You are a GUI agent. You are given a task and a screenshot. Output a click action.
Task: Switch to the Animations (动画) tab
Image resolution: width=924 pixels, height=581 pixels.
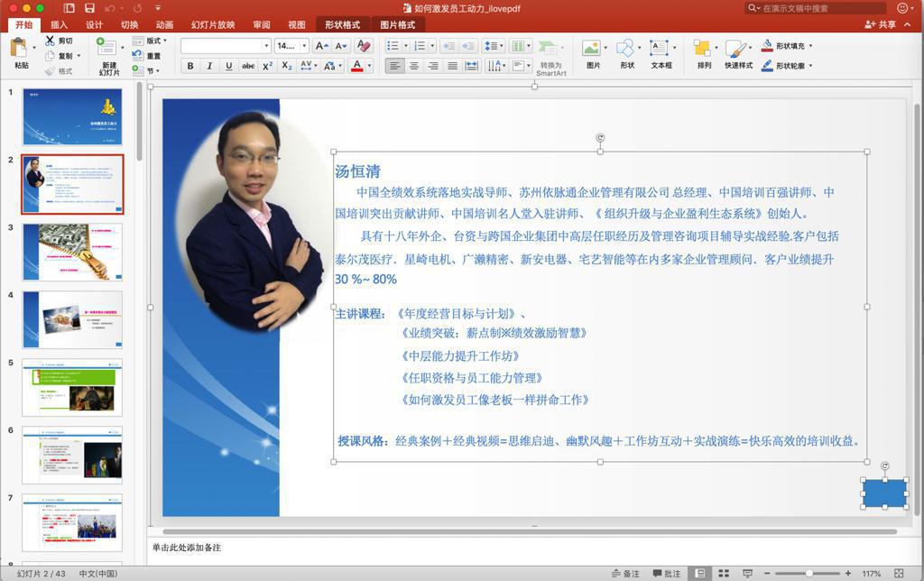pyautogui.click(x=165, y=24)
